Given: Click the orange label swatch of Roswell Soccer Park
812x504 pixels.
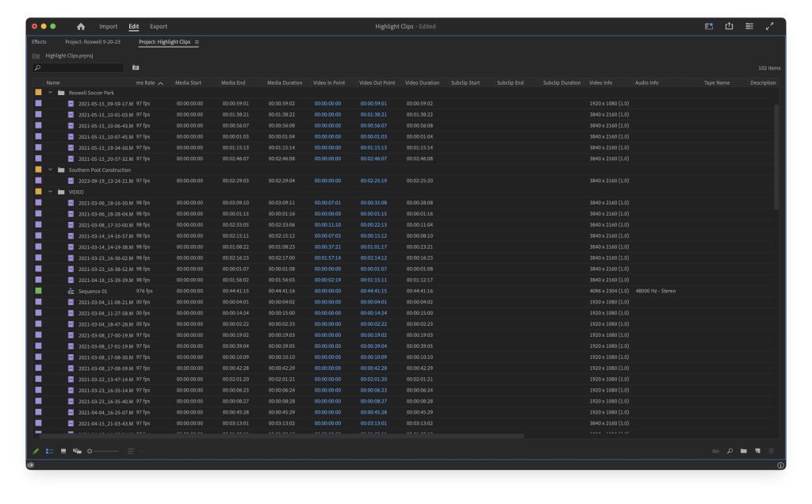Looking at the screenshot, I should pyautogui.click(x=38, y=92).
